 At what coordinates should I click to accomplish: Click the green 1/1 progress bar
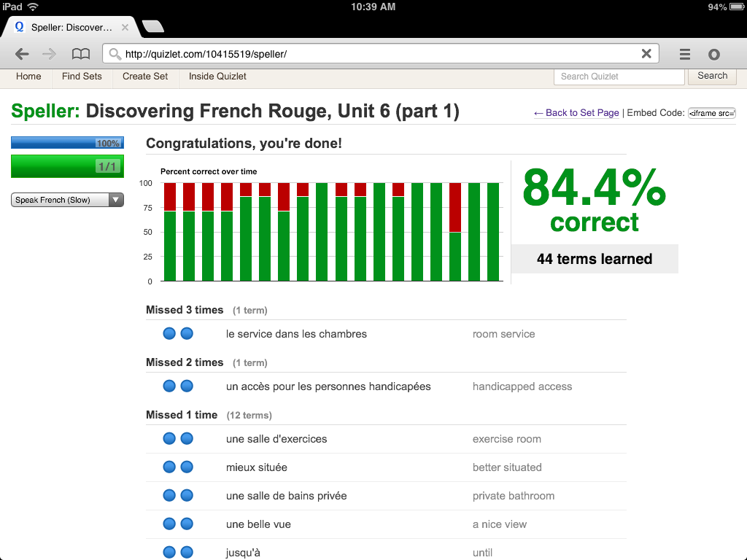(x=67, y=166)
